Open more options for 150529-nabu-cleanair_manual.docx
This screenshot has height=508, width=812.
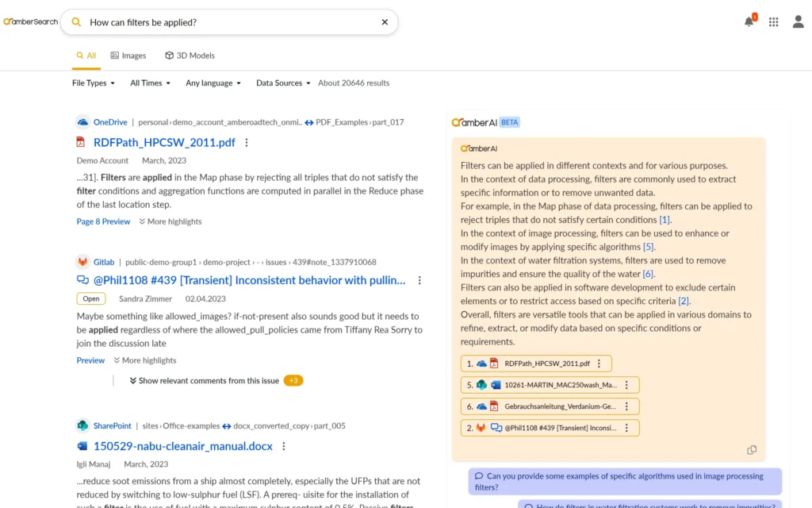click(x=284, y=447)
